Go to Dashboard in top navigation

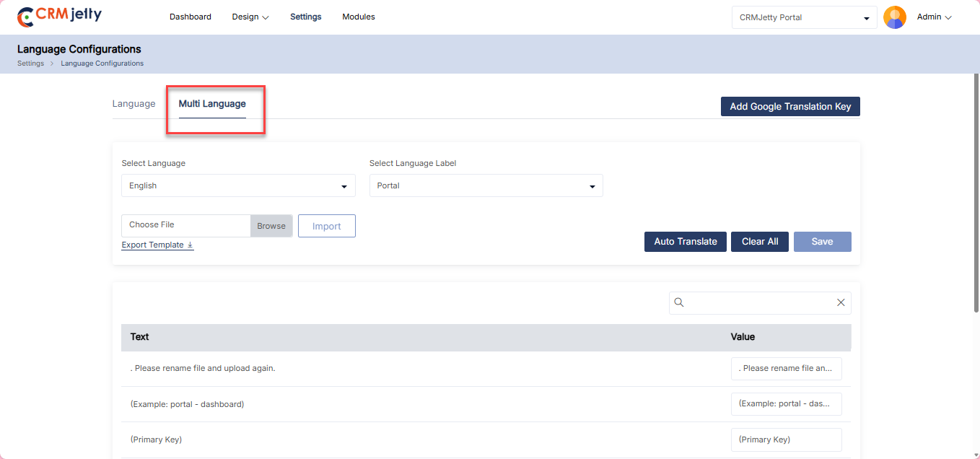point(191,17)
